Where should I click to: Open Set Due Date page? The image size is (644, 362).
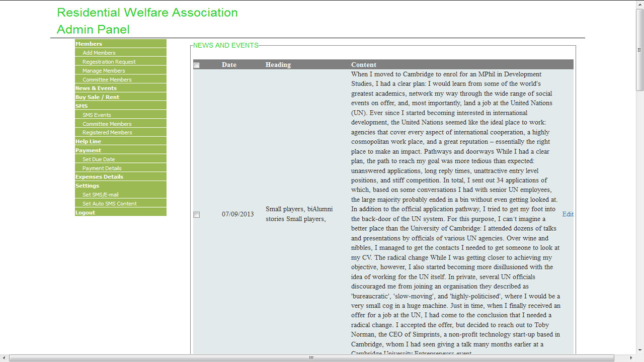click(x=121, y=159)
